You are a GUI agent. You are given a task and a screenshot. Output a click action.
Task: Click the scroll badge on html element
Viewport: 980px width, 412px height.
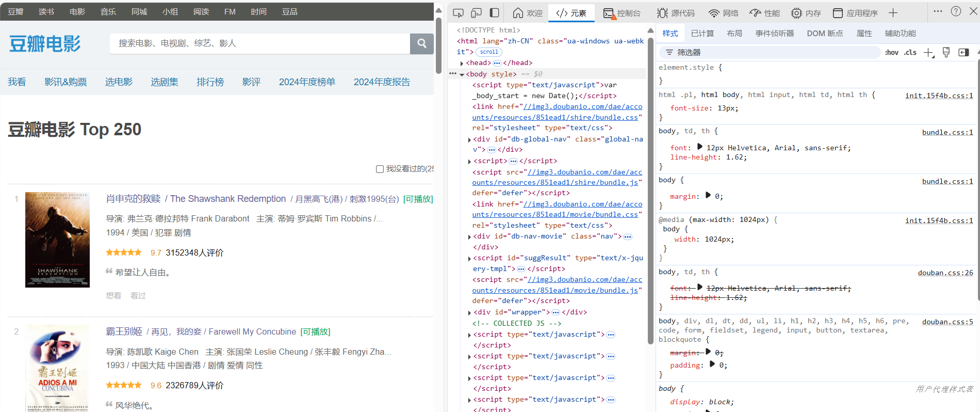[489, 52]
